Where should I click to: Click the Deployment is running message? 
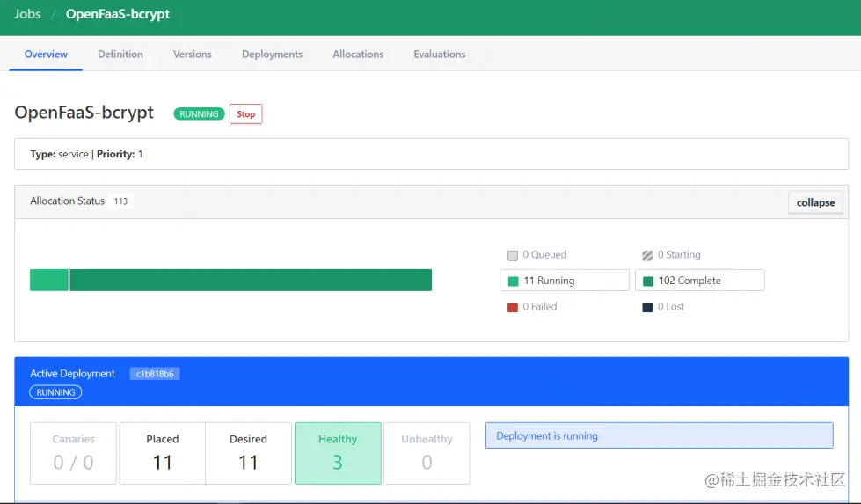[x=659, y=435]
